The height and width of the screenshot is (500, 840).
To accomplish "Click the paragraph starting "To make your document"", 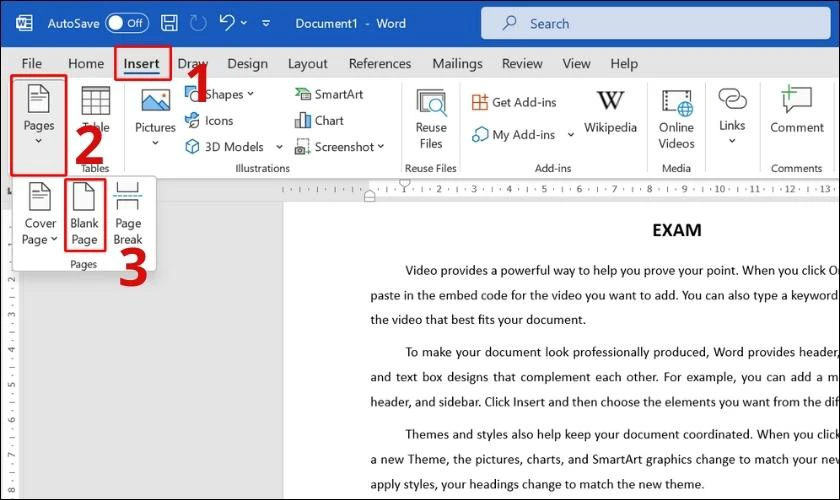I will click(x=605, y=377).
